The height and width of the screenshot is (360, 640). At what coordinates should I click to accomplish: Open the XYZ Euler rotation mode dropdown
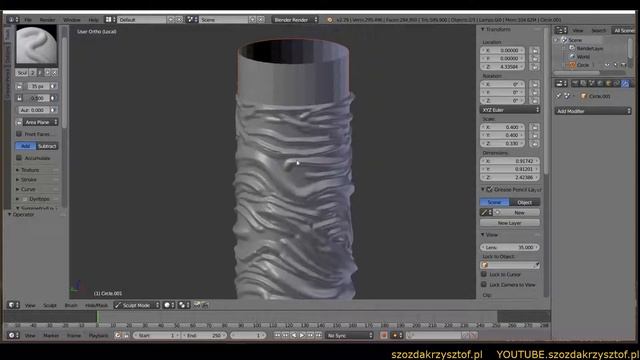click(x=510, y=110)
